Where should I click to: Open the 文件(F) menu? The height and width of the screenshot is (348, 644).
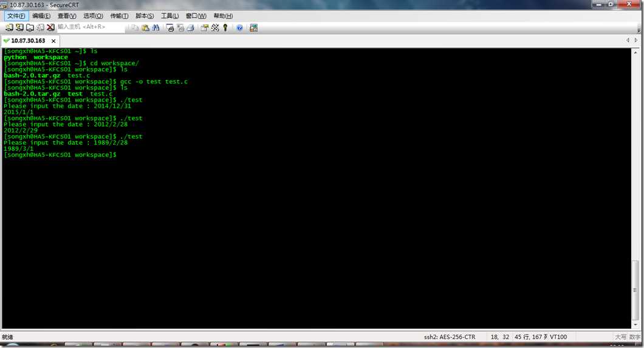tap(16, 16)
